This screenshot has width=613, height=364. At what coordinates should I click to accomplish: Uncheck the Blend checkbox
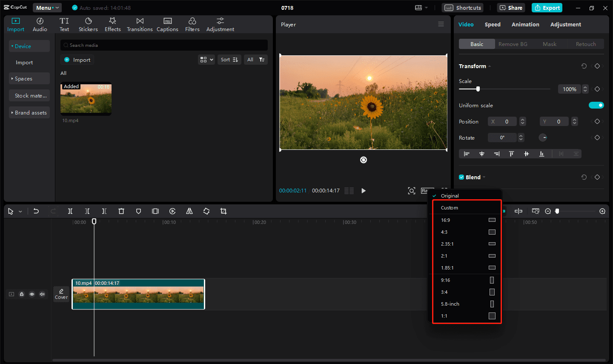pyautogui.click(x=461, y=177)
